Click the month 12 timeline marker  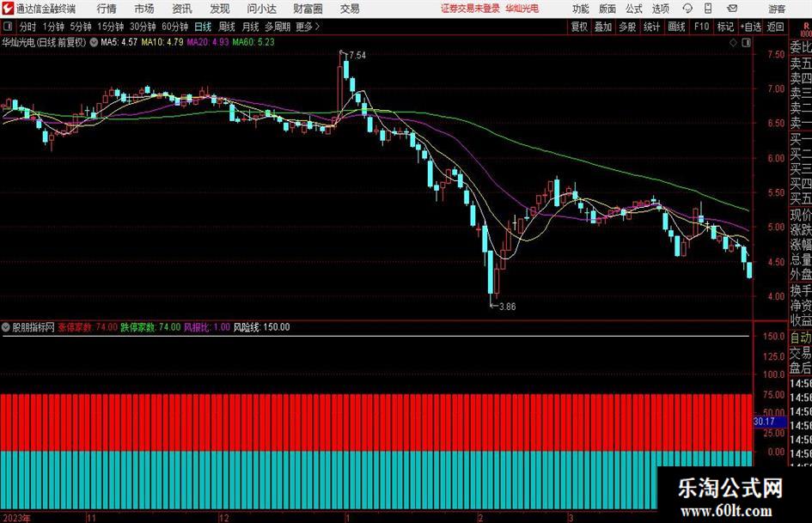[223, 518]
